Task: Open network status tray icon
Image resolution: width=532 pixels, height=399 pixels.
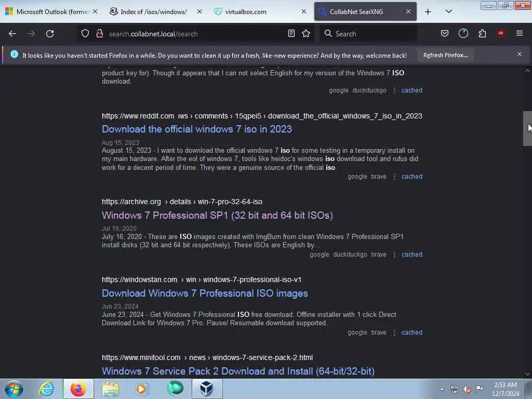Action: pos(454,390)
